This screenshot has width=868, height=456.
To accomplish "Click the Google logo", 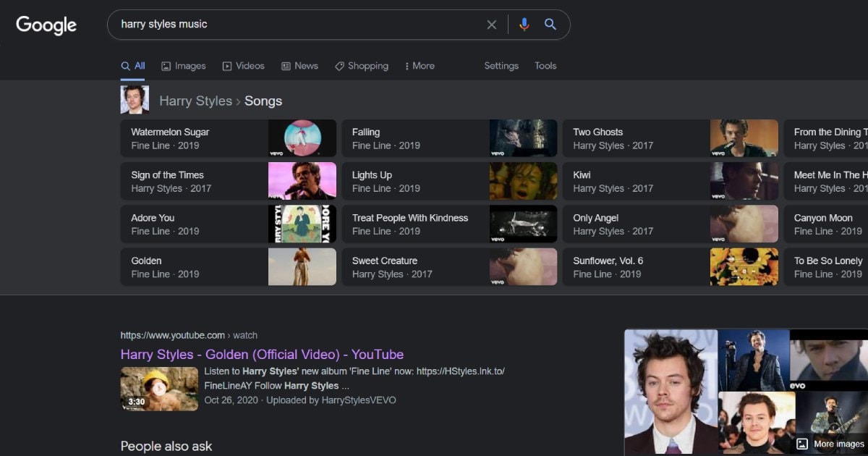I will 46,25.
